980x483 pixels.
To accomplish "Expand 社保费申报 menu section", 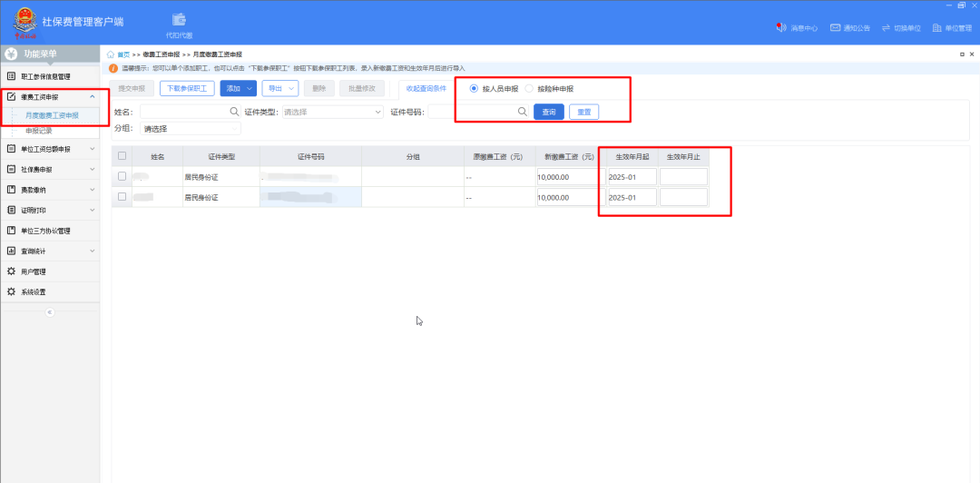I will [x=50, y=169].
